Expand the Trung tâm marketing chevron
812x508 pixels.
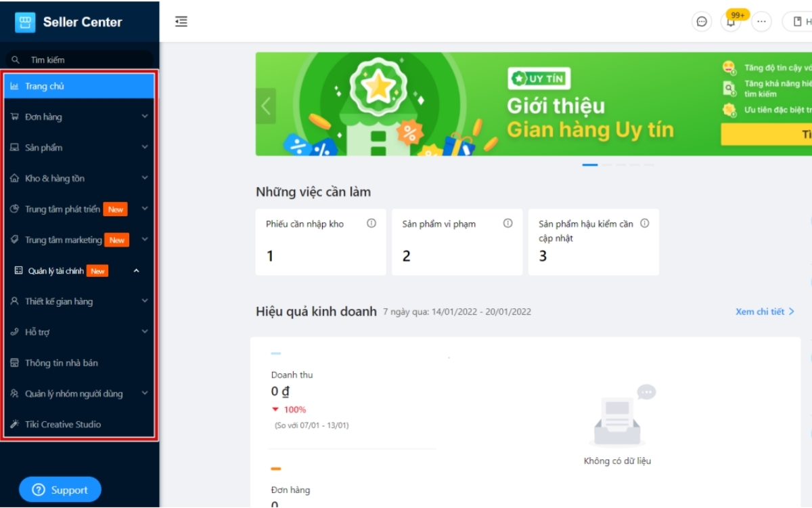pos(145,239)
